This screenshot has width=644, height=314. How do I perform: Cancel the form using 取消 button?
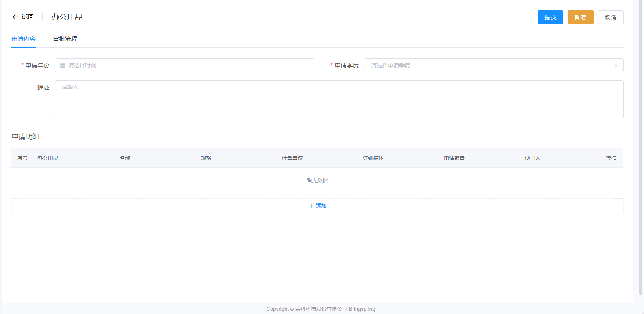pyautogui.click(x=610, y=17)
